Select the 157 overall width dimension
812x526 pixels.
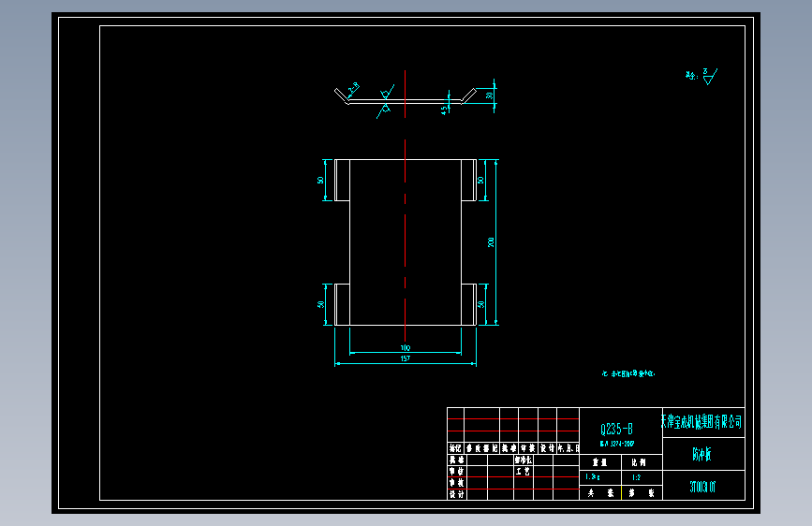pyautogui.click(x=405, y=358)
